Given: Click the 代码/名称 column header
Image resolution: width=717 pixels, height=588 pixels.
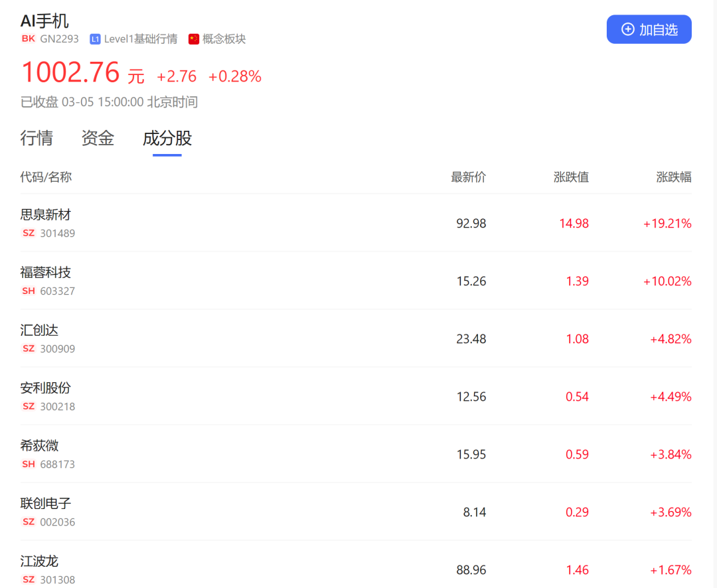Looking at the screenshot, I should tap(46, 177).
